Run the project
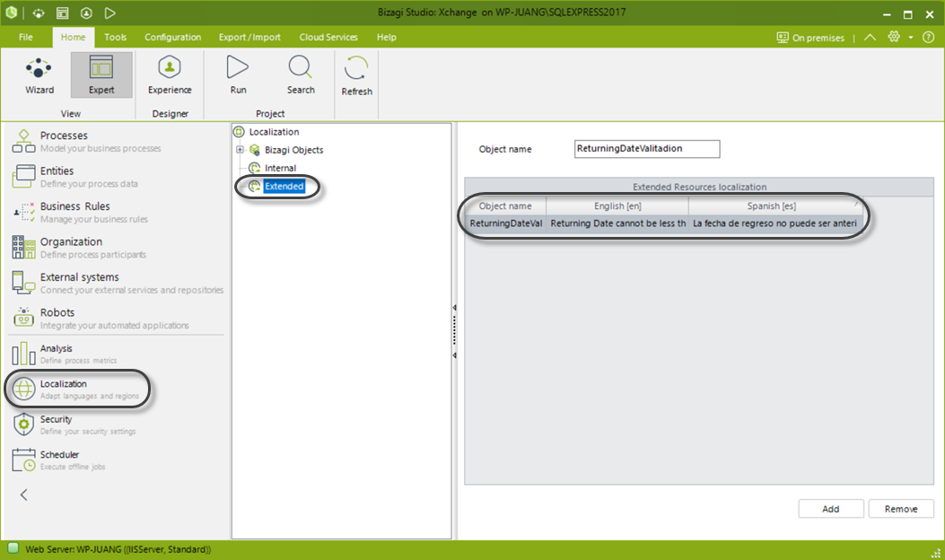The height and width of the screenshot is (560, 945). point(238,75)
